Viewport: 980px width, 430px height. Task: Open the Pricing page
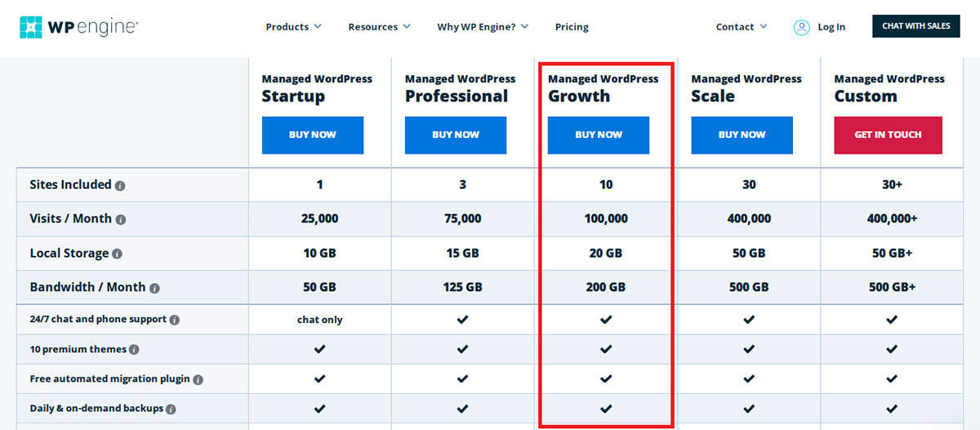[x=572, y=27]
